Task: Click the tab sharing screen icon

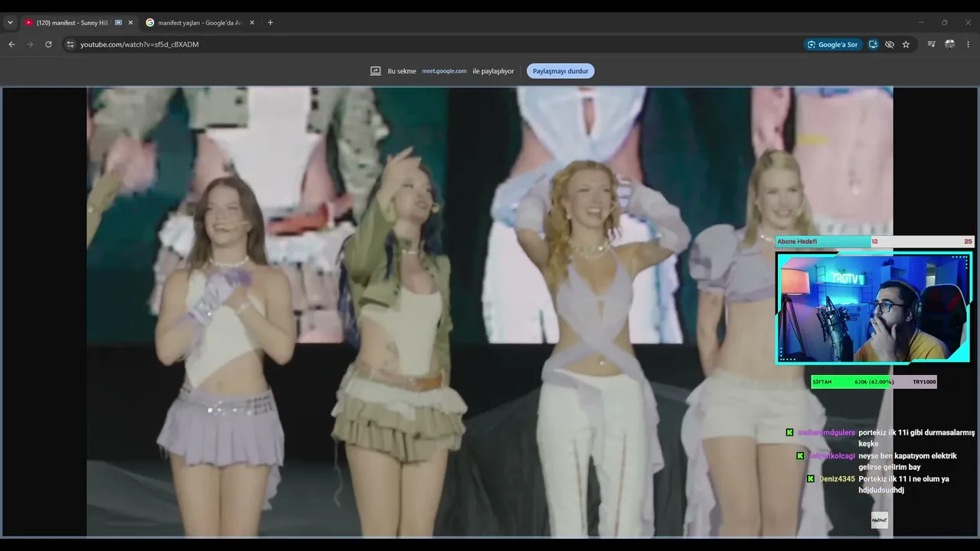Action: [x=375, y=71]
